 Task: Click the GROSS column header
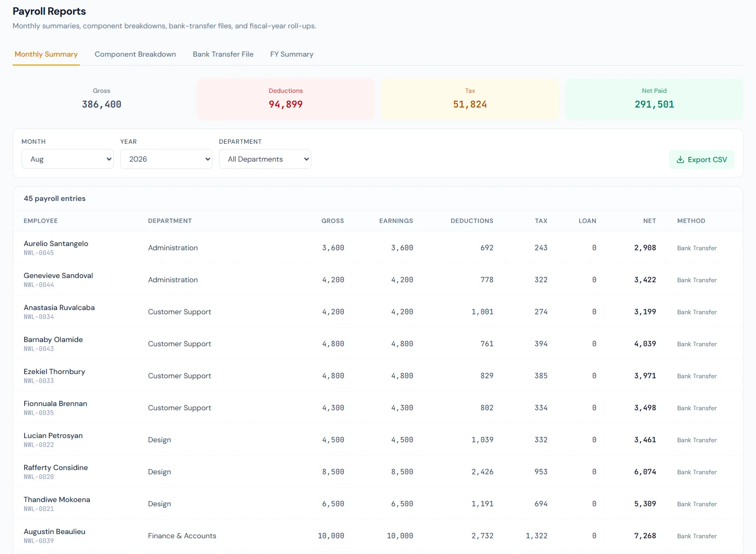click(x=333, y=221)
